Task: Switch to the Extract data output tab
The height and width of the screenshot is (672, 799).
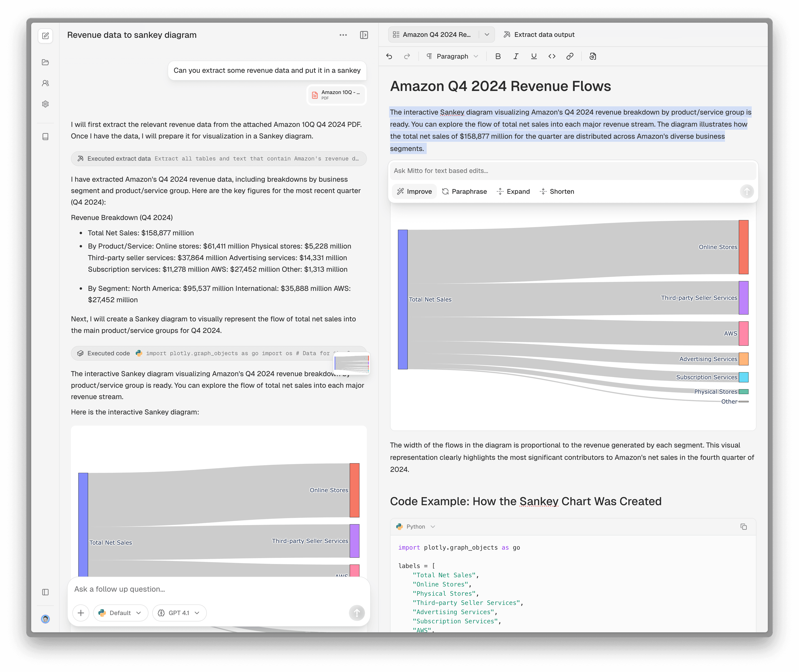Action: coord(539,35)
